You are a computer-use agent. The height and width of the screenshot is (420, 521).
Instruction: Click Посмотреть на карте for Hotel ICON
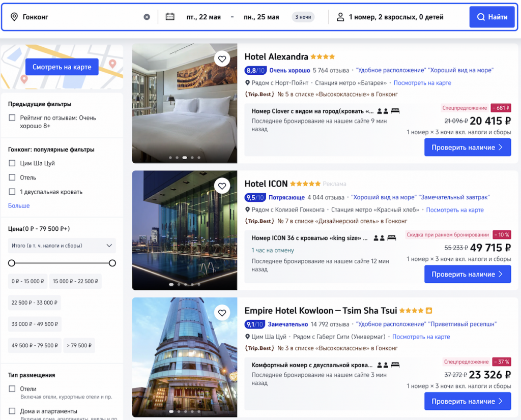454,210
